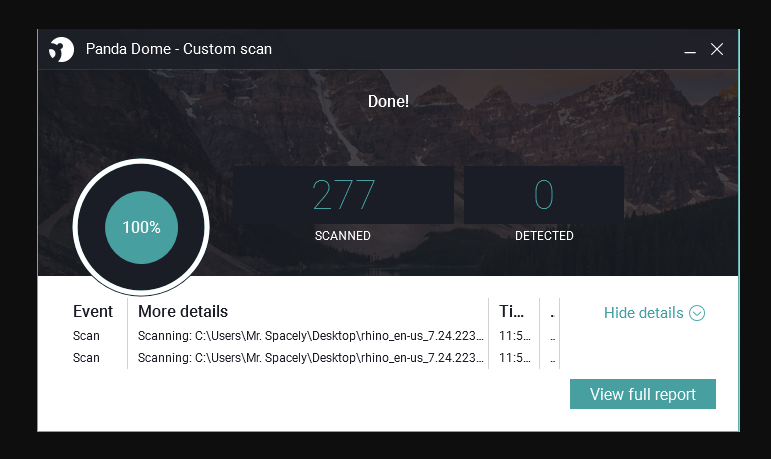Screen dimensions: 771x459
Task: Click the window title Panda Dome - Custom scan
Action: 179,49
